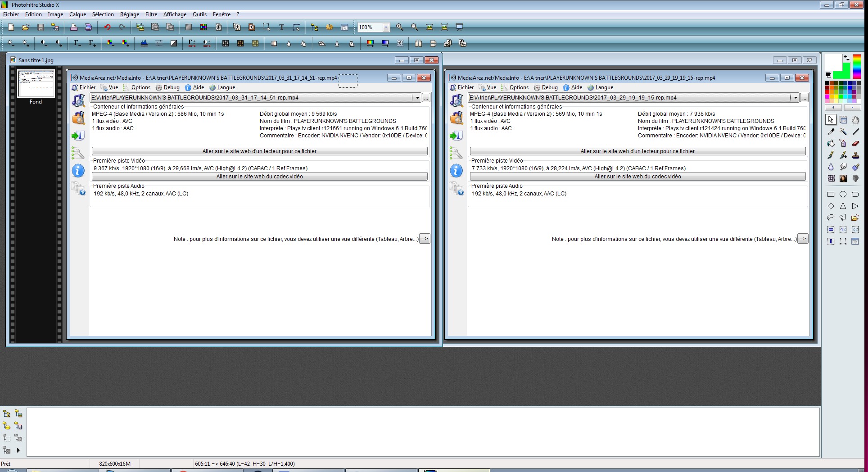Select the Pipette eyedropper tool

[831, 132]
